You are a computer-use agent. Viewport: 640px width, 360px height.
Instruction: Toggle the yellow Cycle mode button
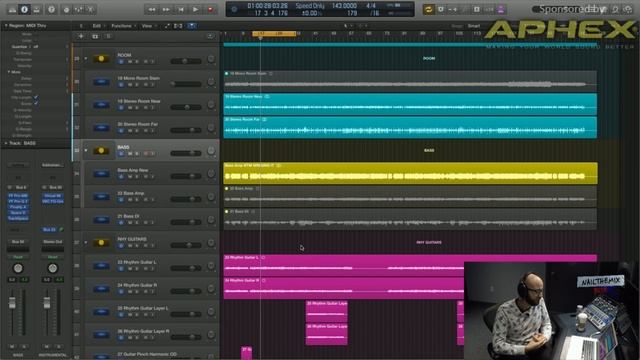428,9
